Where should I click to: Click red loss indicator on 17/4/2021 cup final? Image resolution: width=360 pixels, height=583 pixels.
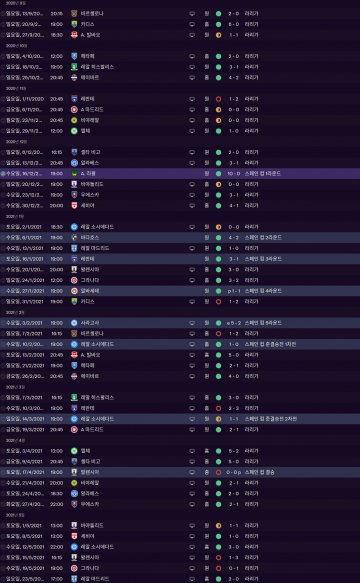pos(218,472)
